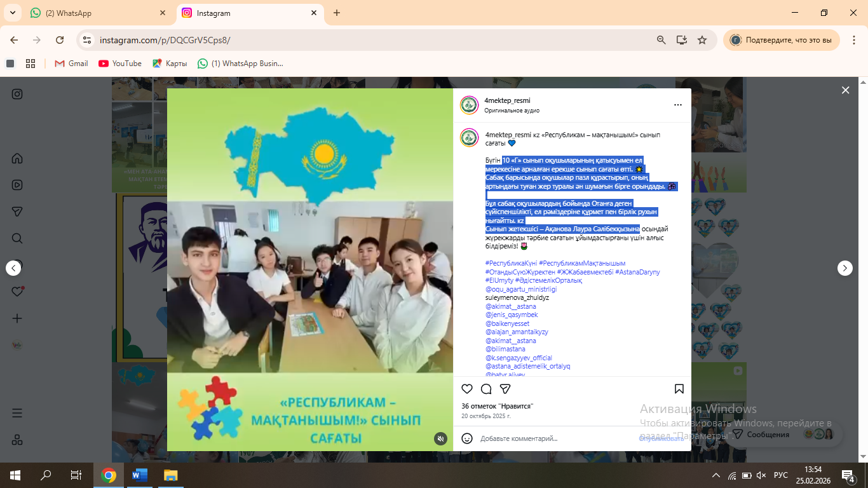Open YouTube bookmark in bookmarks bar
868x488 pixels.
(x=120, y=64)
